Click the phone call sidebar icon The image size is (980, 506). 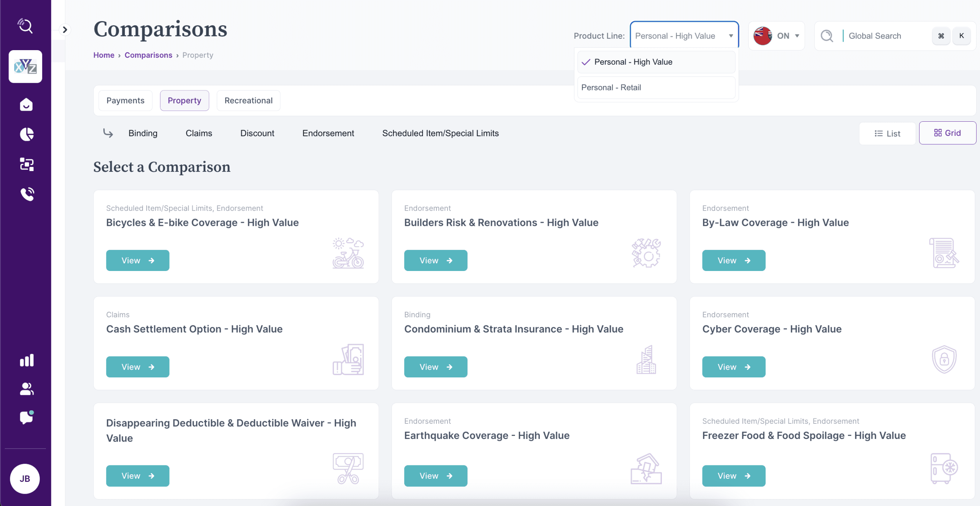click(27, 194)
